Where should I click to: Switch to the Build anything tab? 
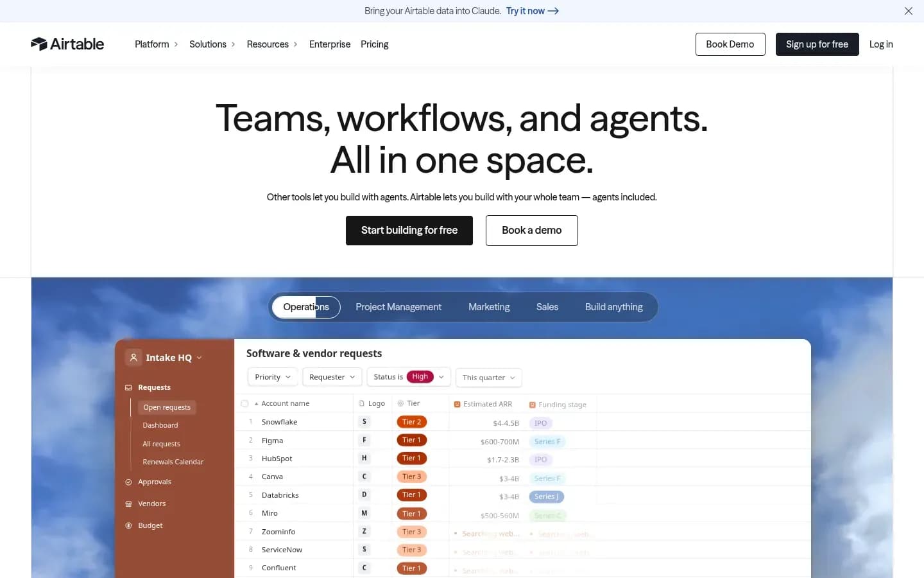click(613, 307)
